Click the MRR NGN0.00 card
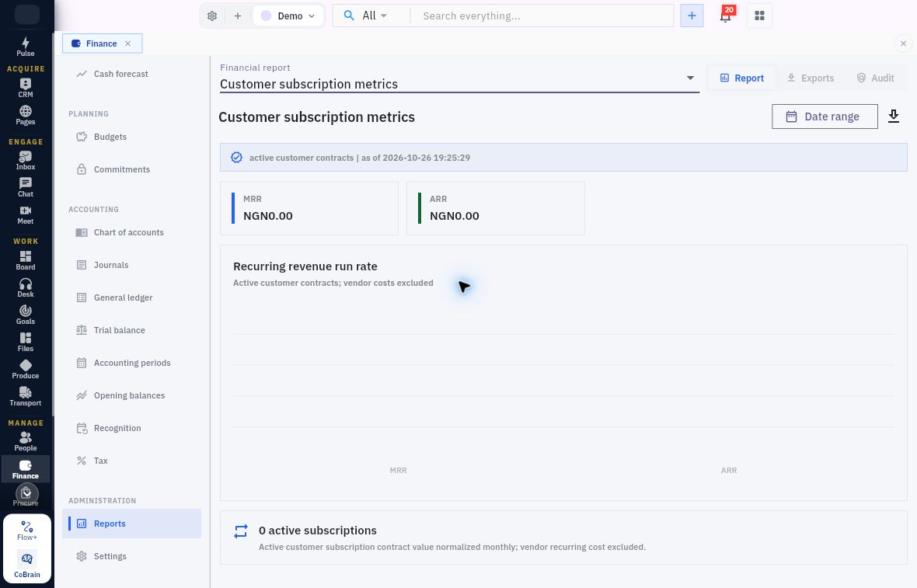The height and width of the screenshot is (588, 917). (309, 208)
